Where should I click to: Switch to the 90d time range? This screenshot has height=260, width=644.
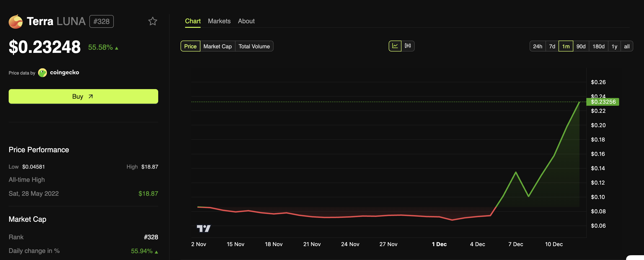pos(581,46)
